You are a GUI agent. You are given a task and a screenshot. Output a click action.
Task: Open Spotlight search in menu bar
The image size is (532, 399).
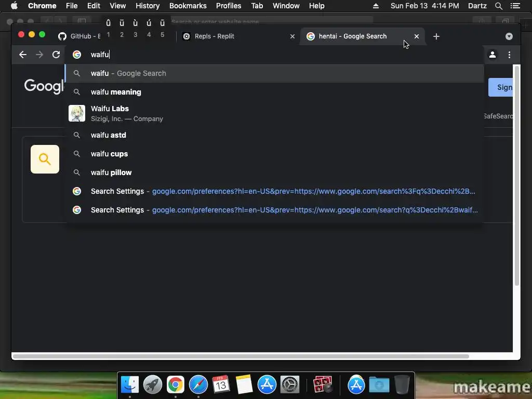point(498,6)
